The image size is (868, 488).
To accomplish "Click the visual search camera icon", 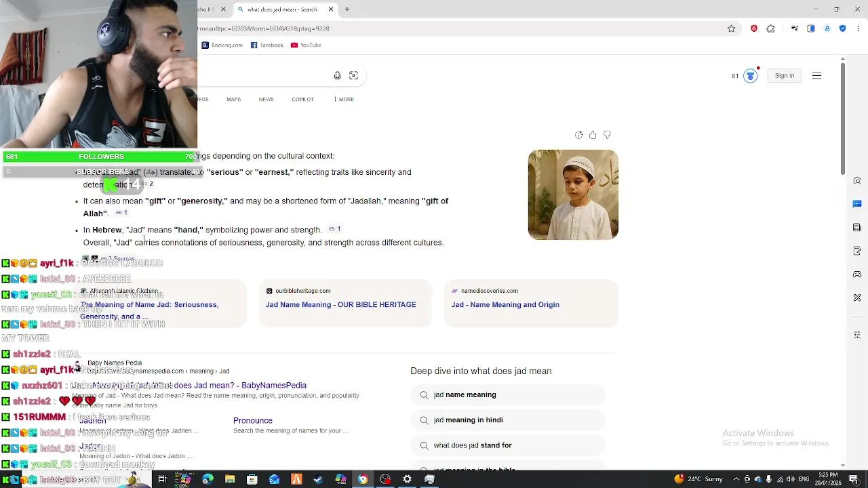I will pyautogui.click(x=353, y=75).
